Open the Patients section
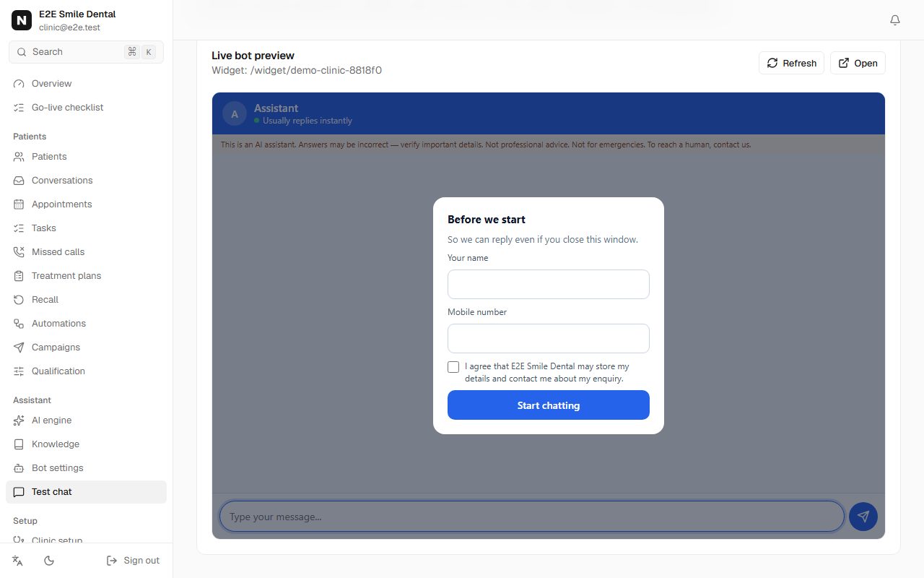 [86, 157]
